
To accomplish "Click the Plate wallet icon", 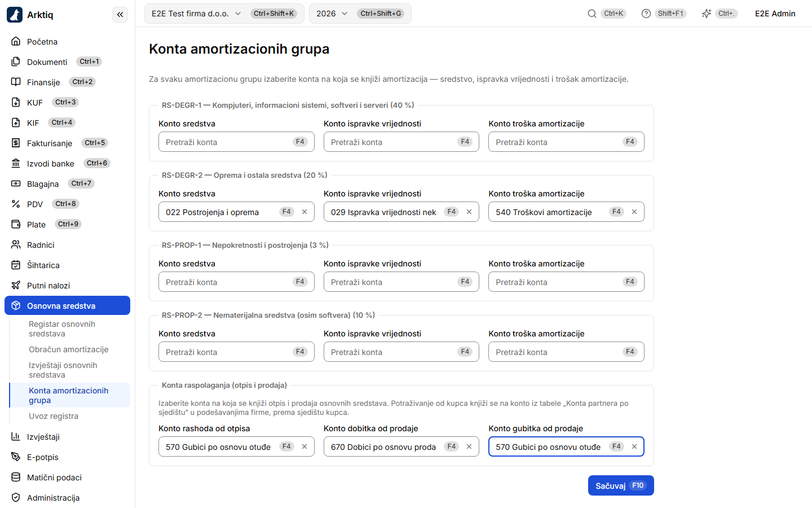I will tap(16, 224).
